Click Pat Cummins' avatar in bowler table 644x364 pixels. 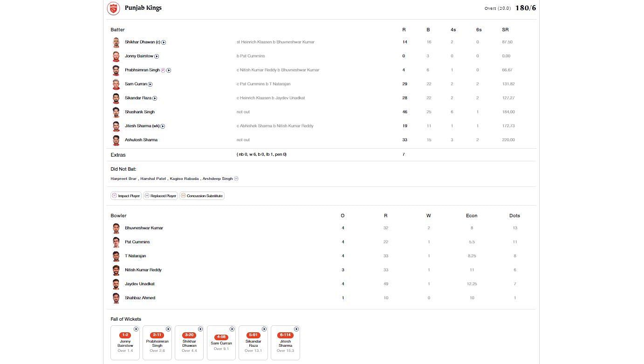[x=116, y=242]
